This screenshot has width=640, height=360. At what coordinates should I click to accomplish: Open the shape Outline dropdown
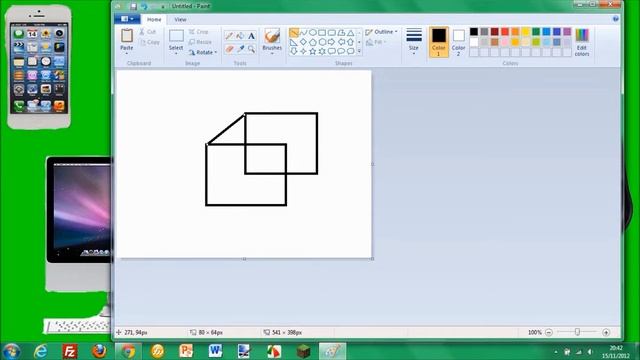[x=381, y=32]
